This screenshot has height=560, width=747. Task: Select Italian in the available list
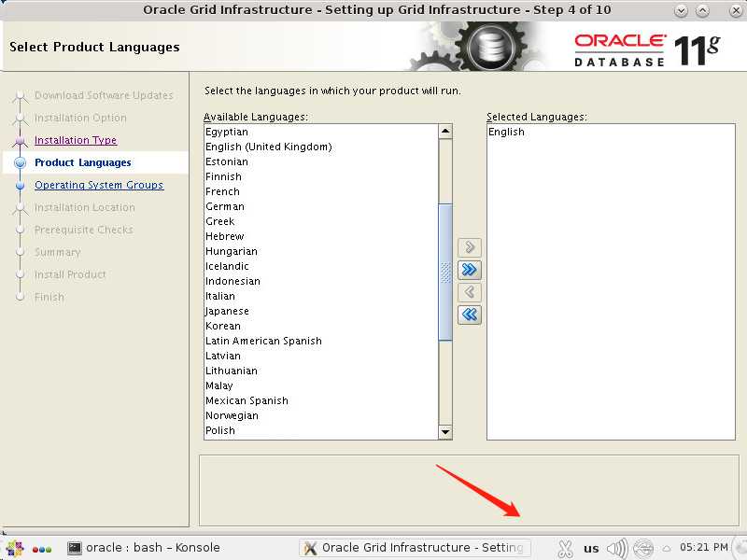point(320,296)
